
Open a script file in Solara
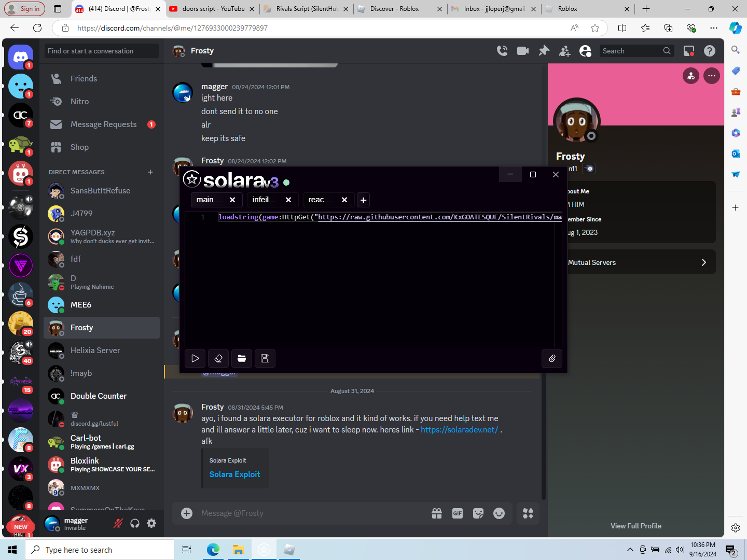[242, 358]
